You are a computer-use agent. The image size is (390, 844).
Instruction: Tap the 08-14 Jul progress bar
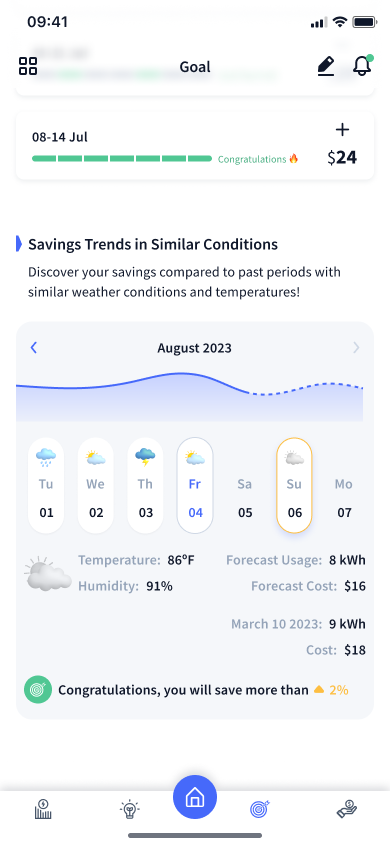122,159
